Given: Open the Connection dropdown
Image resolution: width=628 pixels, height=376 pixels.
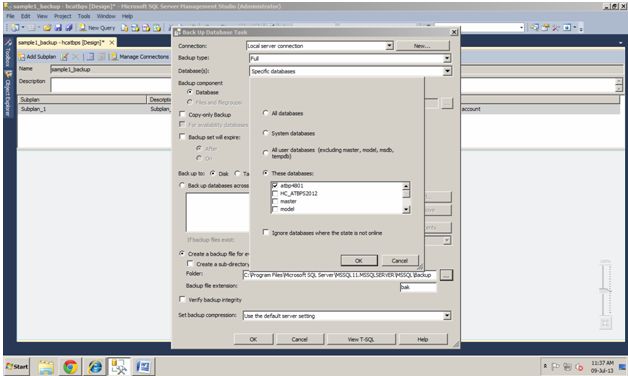Looking at the screenshot, I should click(x=389, y=46).
